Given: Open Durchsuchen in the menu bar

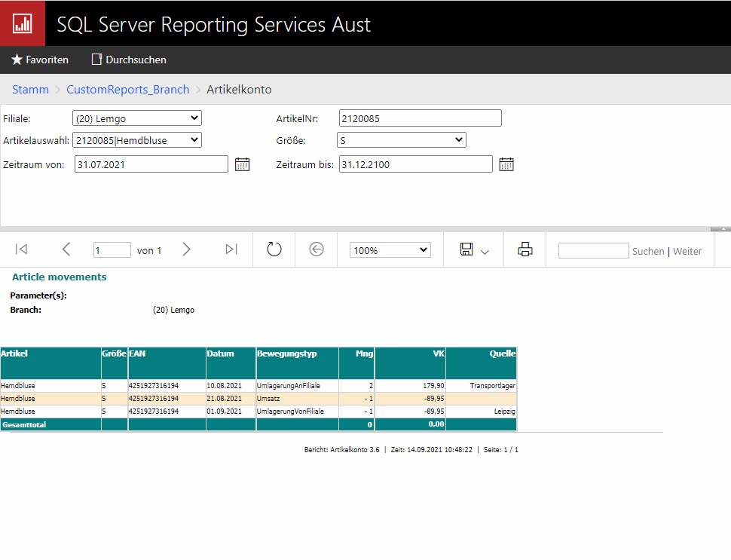Looking at the screenshot, I should click(129, 60).
